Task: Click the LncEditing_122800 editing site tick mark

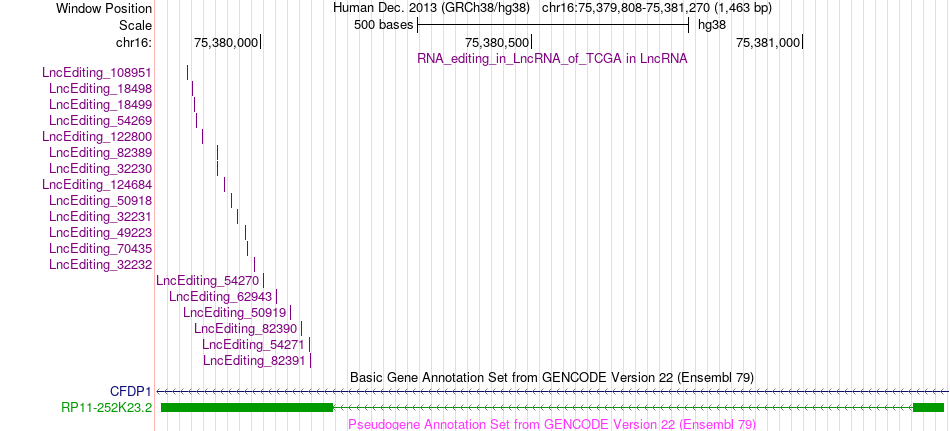Action: tap(202, 136)
